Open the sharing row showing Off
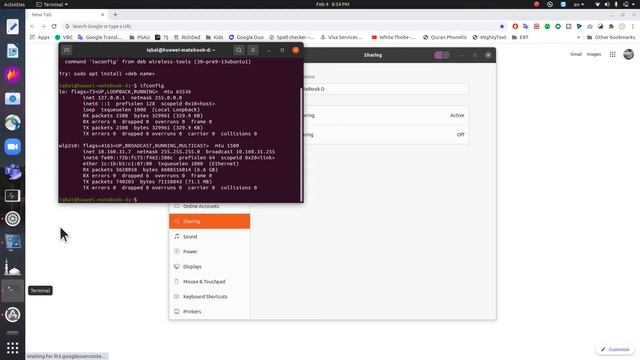 click(x=386, y=135)
